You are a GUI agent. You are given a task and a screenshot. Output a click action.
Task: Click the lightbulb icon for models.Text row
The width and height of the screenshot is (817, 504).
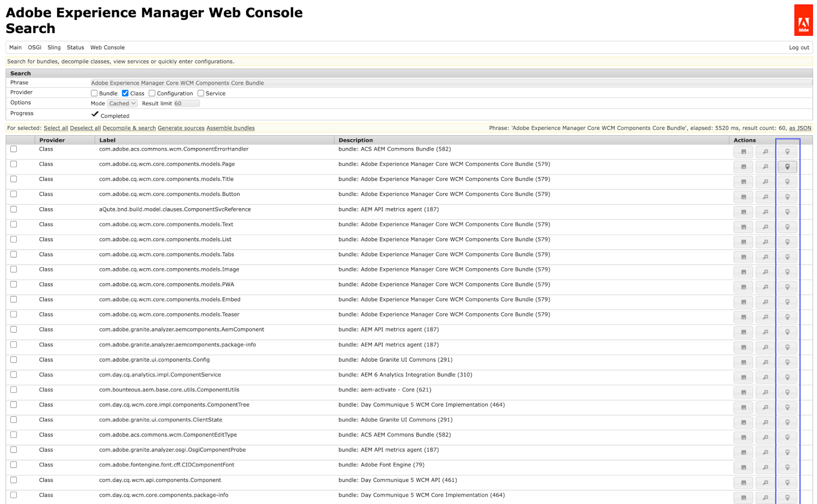(787, 227)
